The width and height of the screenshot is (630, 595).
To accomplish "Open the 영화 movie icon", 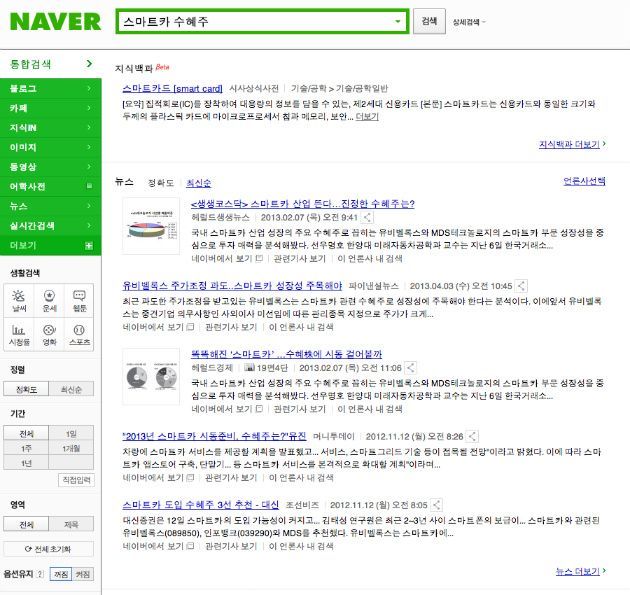I will [49, 335].
